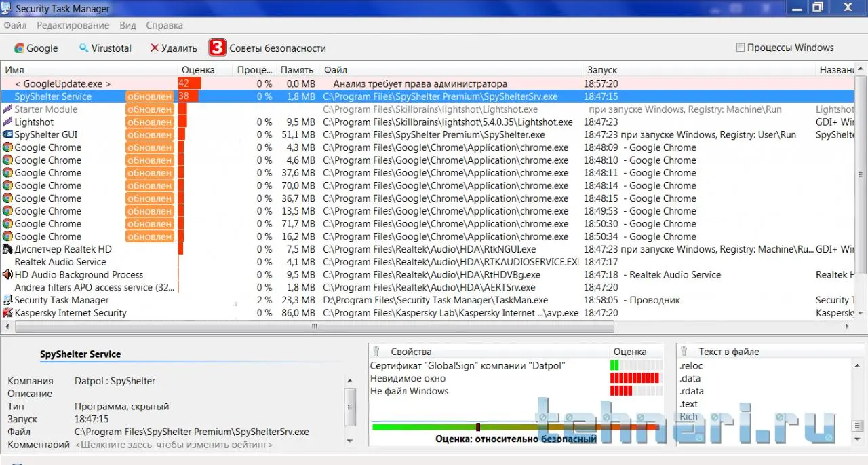
Task: Click the overall rating bar in Свойства
Action: (515, 427)
